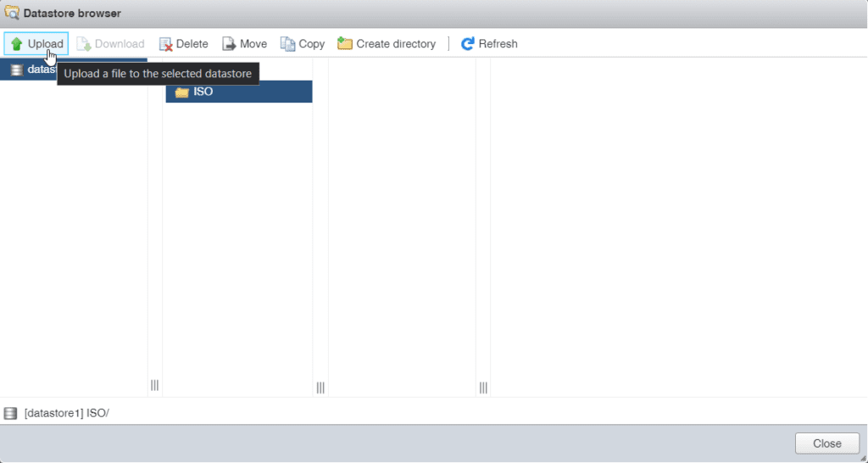Click the "Datastore browser" window title text
Viewport: 868px width, 463px height.
(72, 13)
